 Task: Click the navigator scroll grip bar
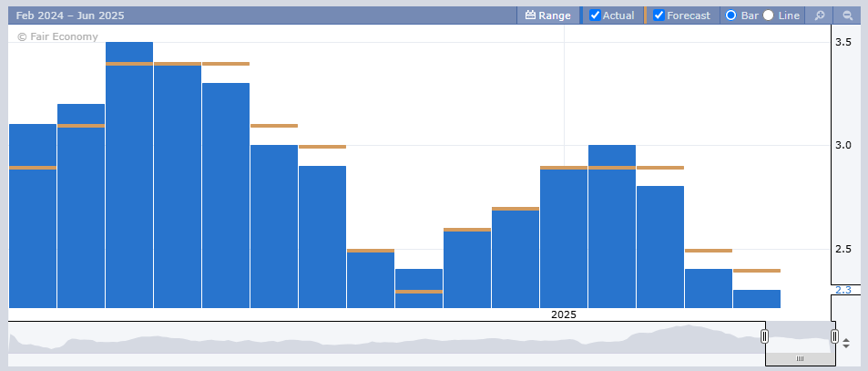click(800, 358)
